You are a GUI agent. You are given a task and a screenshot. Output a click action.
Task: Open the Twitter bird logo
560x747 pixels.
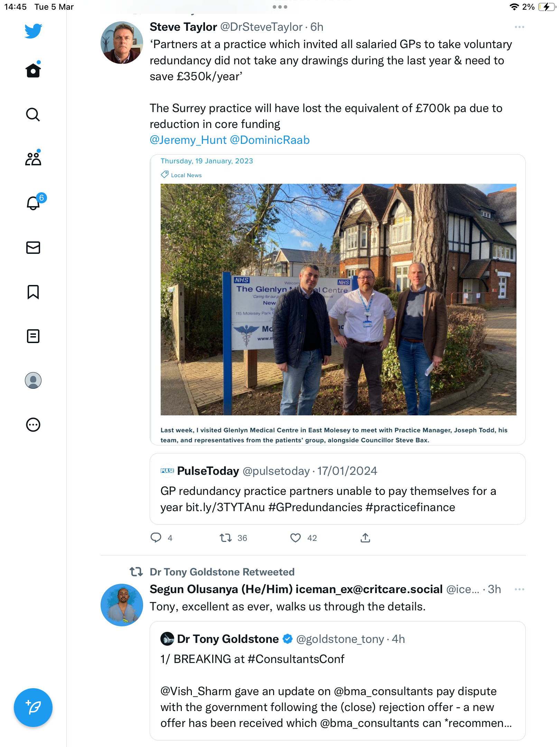[x=33, y=31]
